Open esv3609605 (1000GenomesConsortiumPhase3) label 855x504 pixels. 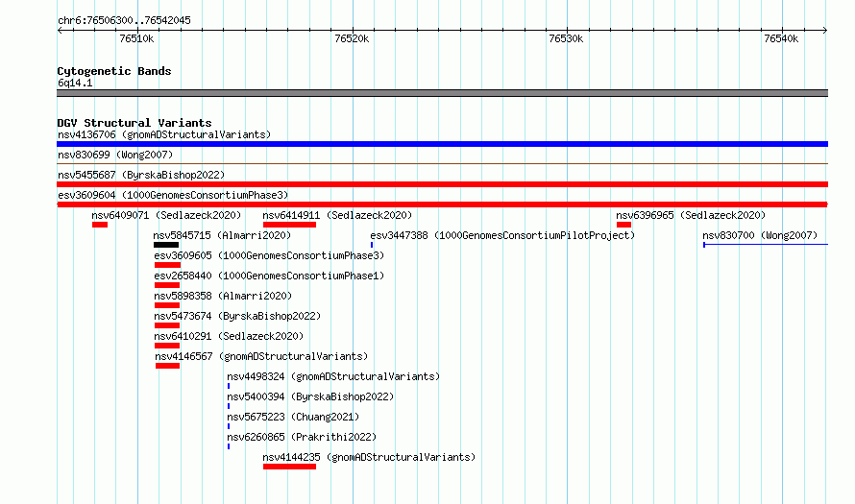pyautogui.click(x=269, y=255)
